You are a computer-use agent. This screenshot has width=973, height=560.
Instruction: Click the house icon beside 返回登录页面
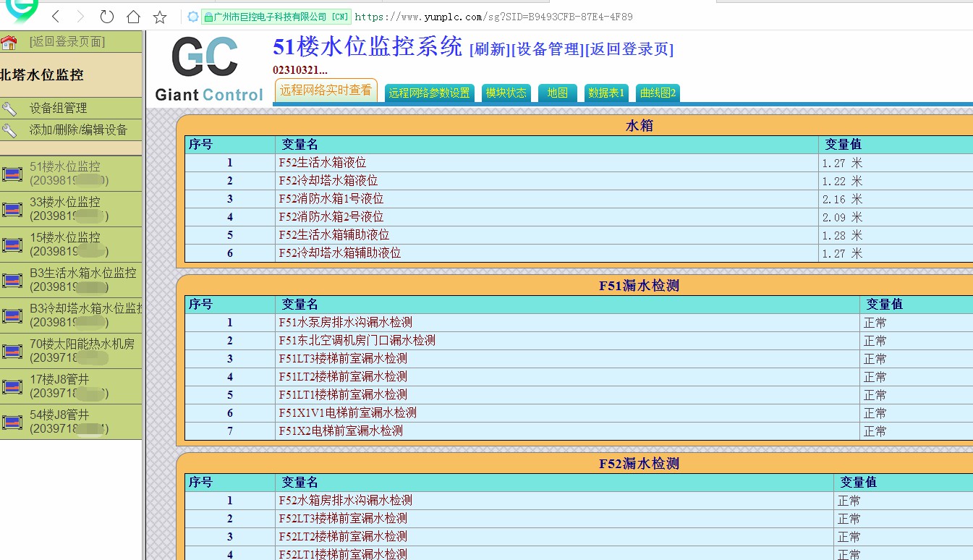pos(9,42)
